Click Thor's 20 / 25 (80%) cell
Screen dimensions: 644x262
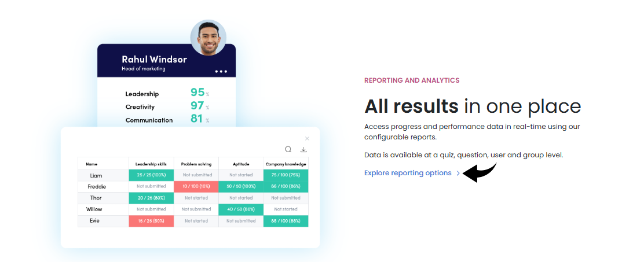[151, 198]
